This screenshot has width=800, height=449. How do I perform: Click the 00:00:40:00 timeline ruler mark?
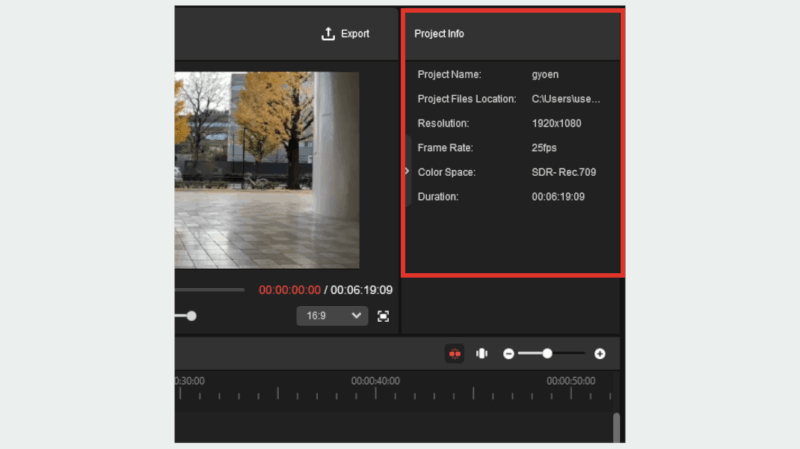pyautogui.click(x=376, y=381)
